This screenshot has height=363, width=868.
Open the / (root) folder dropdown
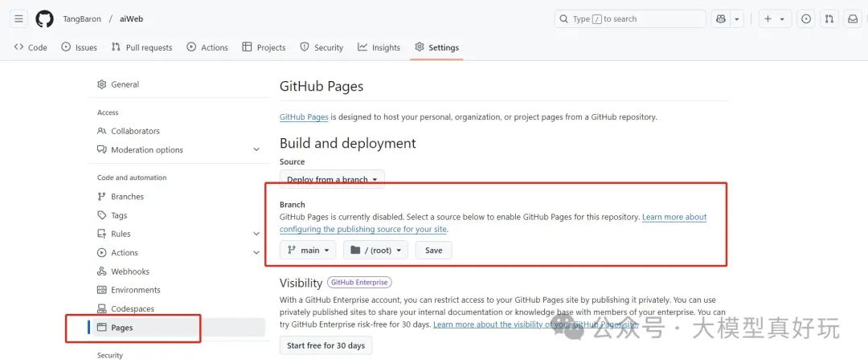[376, 250]
